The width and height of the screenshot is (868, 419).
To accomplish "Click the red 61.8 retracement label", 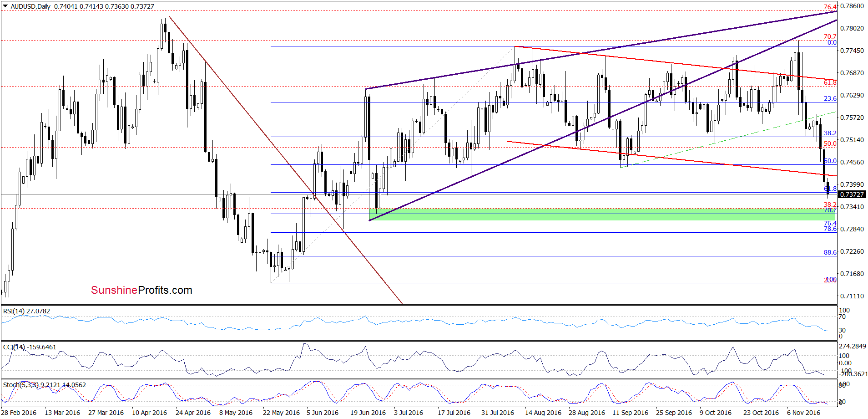I will click(x=830, y=82).
